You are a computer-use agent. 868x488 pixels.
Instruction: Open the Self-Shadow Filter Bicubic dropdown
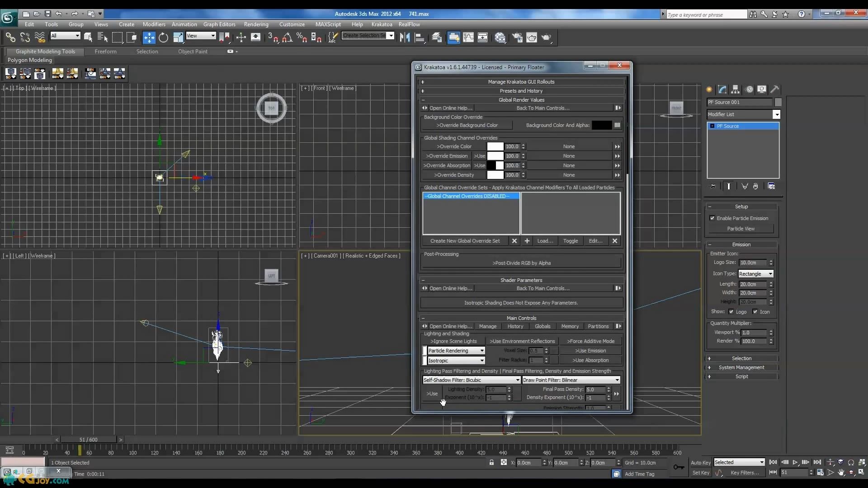(x=472, y=380)
